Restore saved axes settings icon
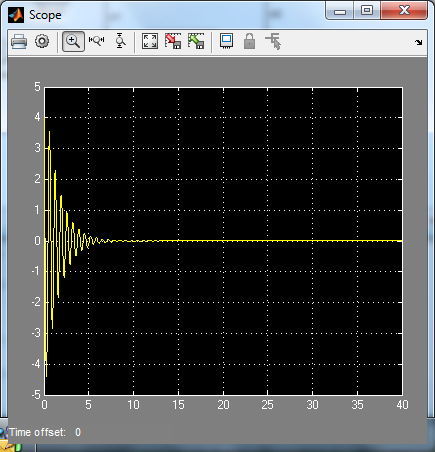435x452 pixels. (x=196, y=41)
